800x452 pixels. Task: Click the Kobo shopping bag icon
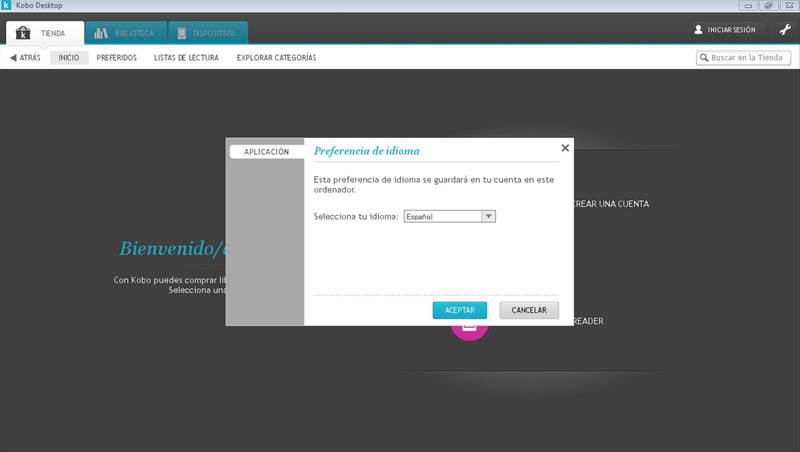pyautogui.click(x=23, y=33)
